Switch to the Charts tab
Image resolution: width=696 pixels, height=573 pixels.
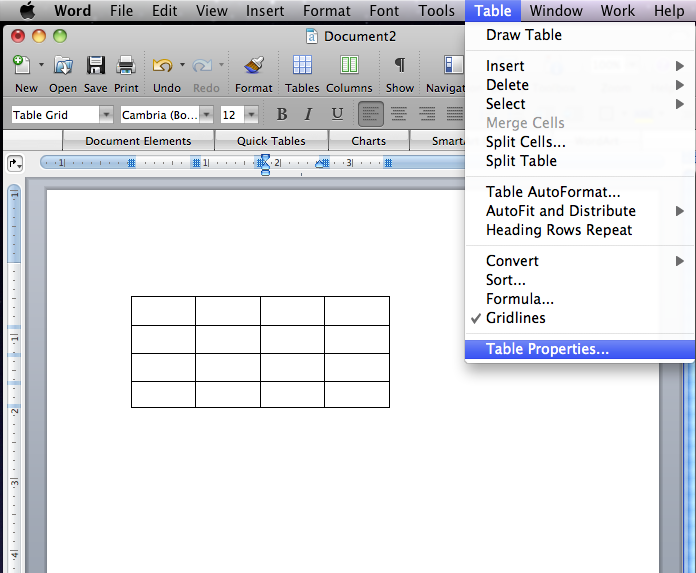[368, 141]
